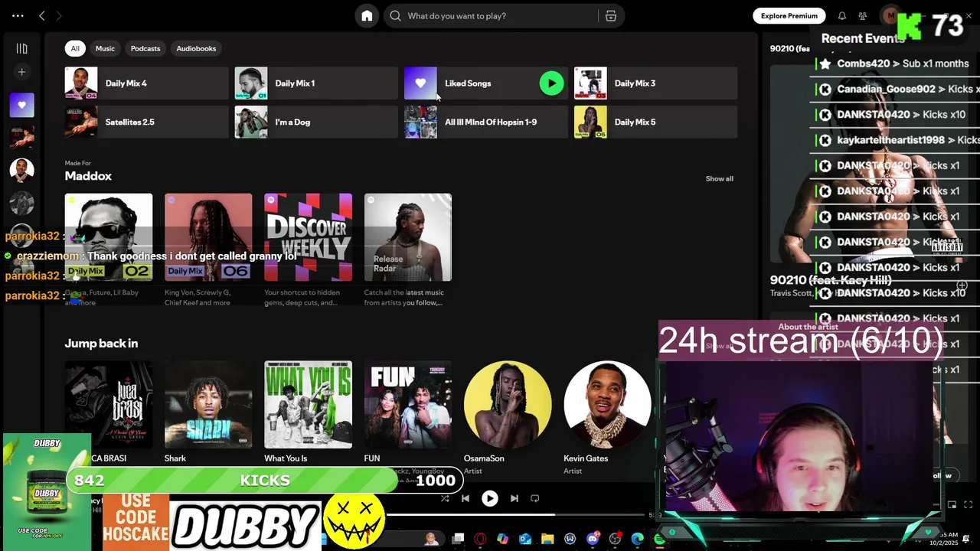Click Show all for Made For Maddox
This screenshot has width=980, height=551.
[719, 178]
